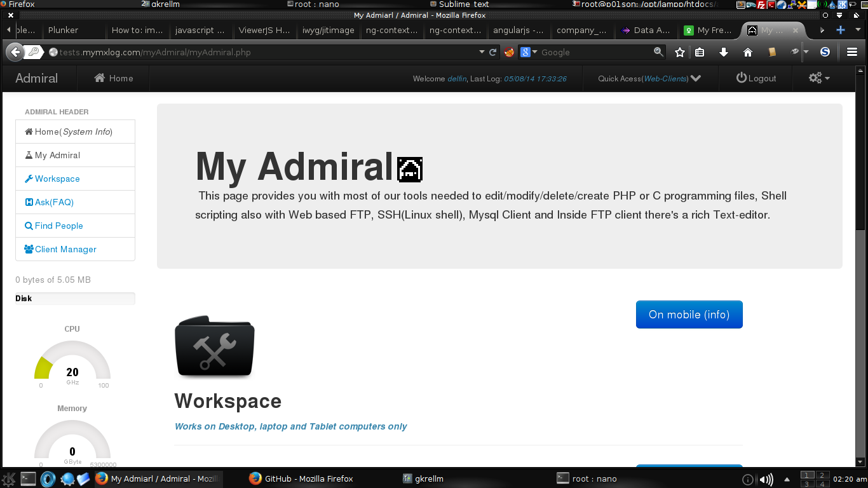Click the Logout power icon

(741, 78)
